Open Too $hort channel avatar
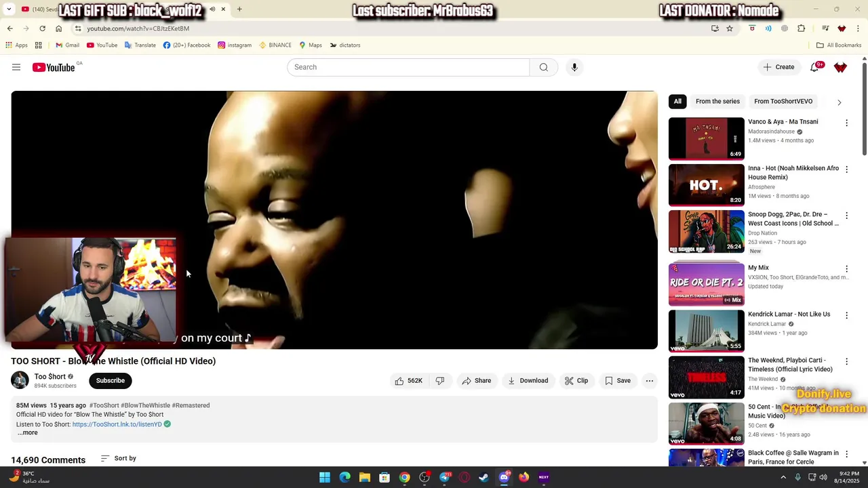868x488 pixels. (x=20, y=380)
